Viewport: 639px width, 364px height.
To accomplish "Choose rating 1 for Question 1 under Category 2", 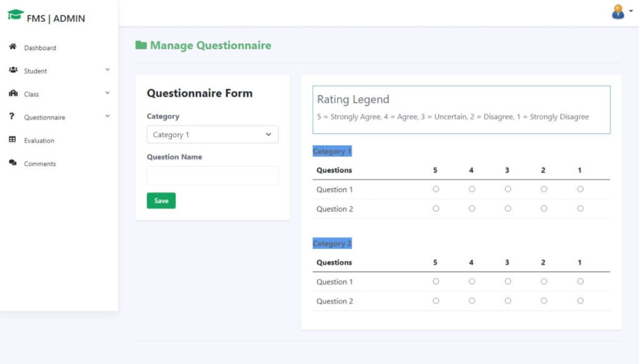I will click(x=580, y=282).
